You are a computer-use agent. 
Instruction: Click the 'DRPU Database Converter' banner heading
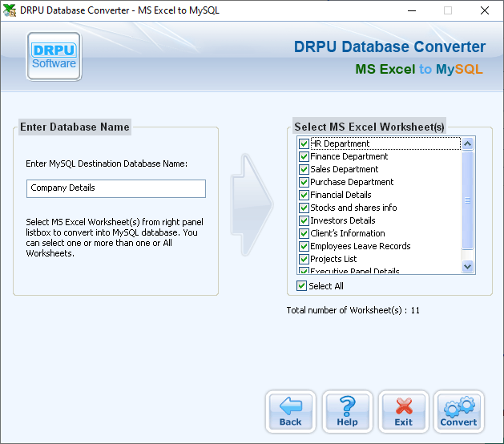click(x=389, y=47)
